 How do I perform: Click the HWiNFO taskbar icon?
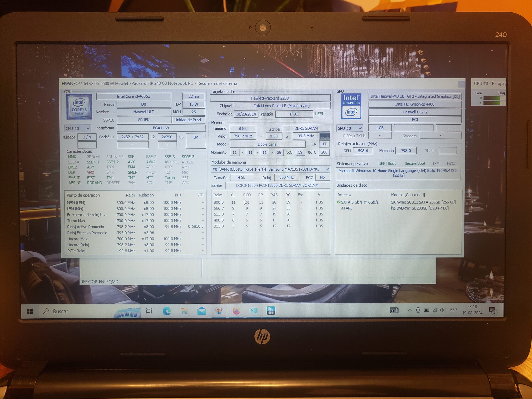271,310
